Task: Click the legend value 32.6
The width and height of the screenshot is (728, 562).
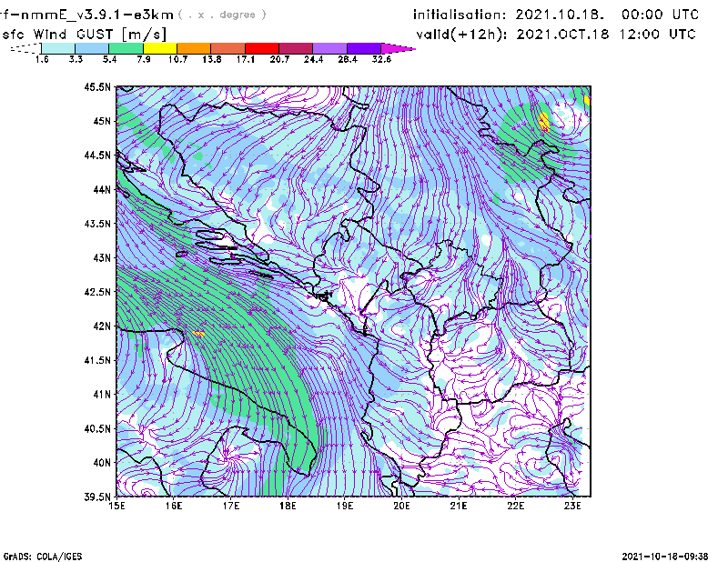Action: [381, 59]
